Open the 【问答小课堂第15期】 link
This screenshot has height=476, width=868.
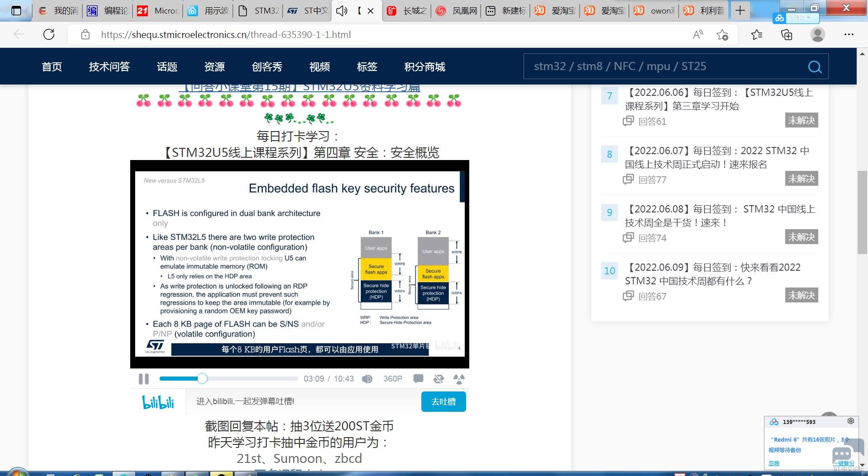299,88
